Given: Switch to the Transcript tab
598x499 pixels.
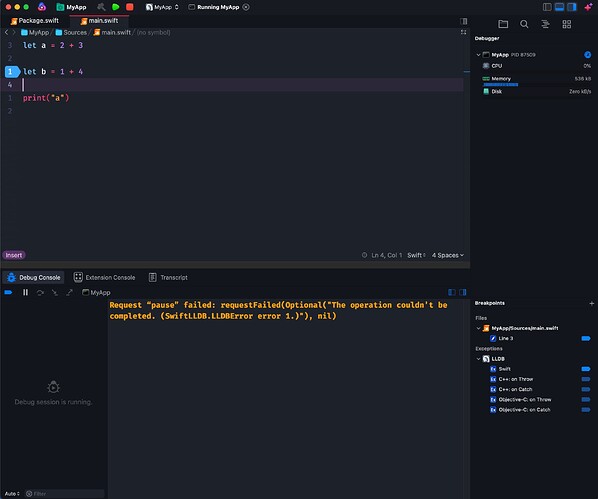Looking at the screenshot, I should point(168,277).
